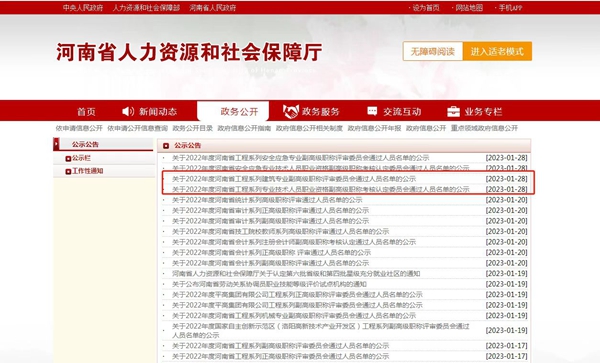This screenshot has height=363, width=600.
Task: Select the 工作性通知 sidebar item
Action: pyautogui.click(x=88, y=171)
